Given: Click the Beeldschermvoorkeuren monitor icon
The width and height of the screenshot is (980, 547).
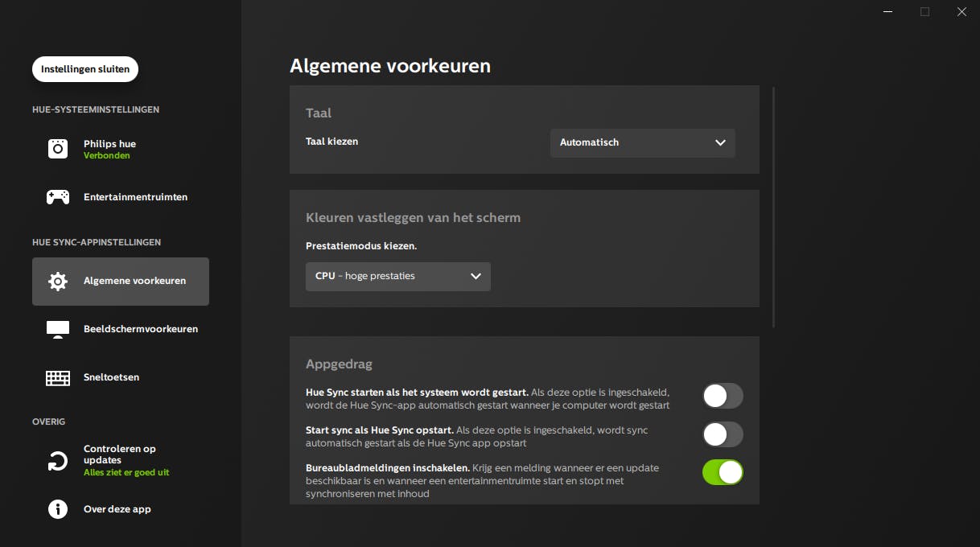Looking at the screenshot, I should click(58, 329).
